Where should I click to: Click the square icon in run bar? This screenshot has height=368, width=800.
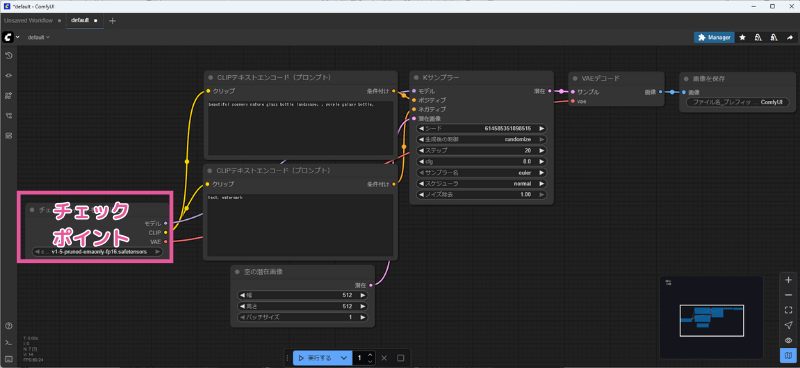401,358
